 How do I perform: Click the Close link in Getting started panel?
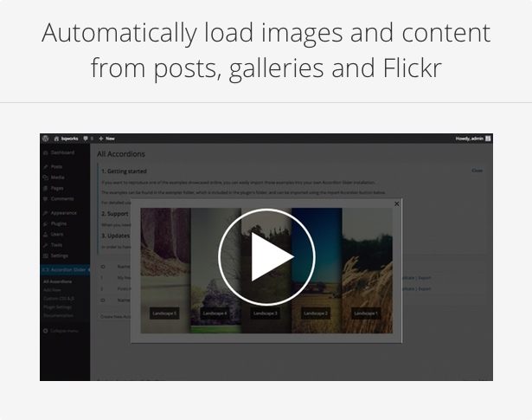(477, 171)
